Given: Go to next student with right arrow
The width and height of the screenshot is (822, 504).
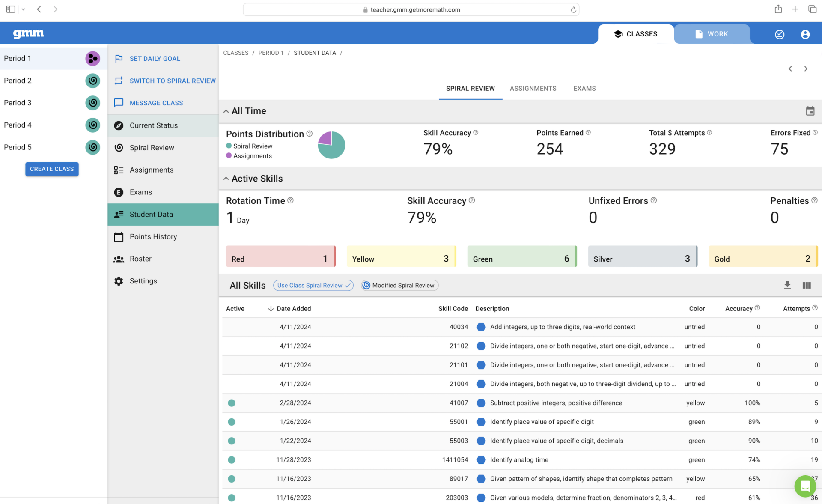Looking at the screenshot, I should coord(806,69).
